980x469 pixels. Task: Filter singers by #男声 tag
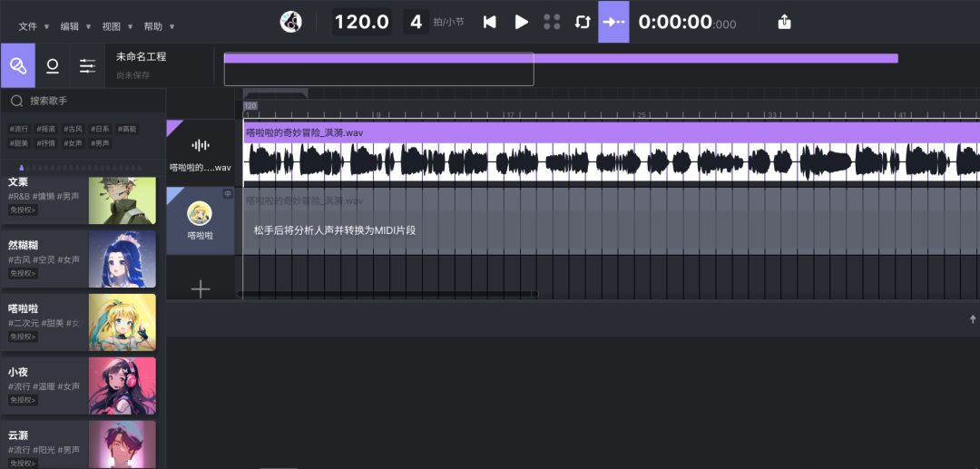point(100,143)
